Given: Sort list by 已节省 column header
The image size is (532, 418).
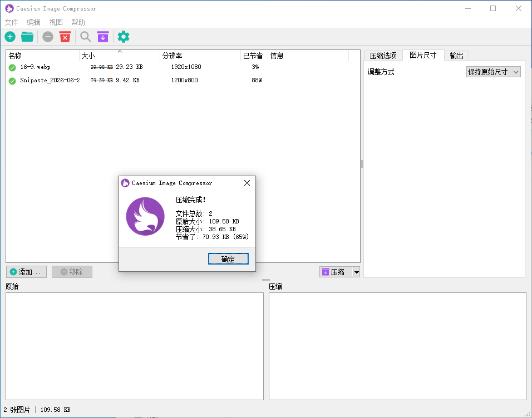Looking at the screenshot, I should 254,56.
